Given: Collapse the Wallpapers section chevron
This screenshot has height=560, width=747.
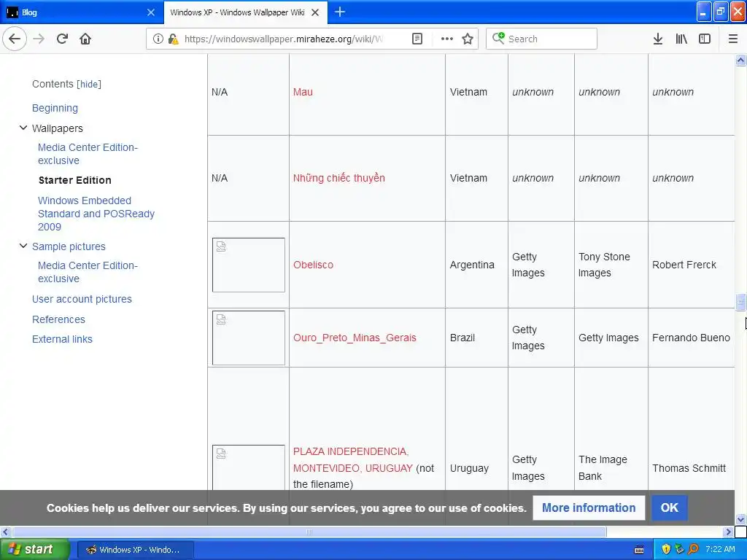Looking at the screenshot, I should pos(23,128).
